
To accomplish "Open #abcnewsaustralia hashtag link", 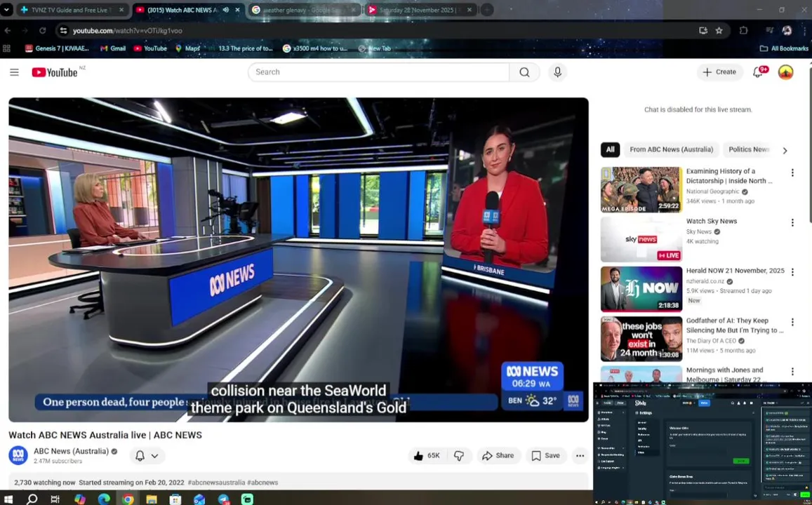I will 216,483.
